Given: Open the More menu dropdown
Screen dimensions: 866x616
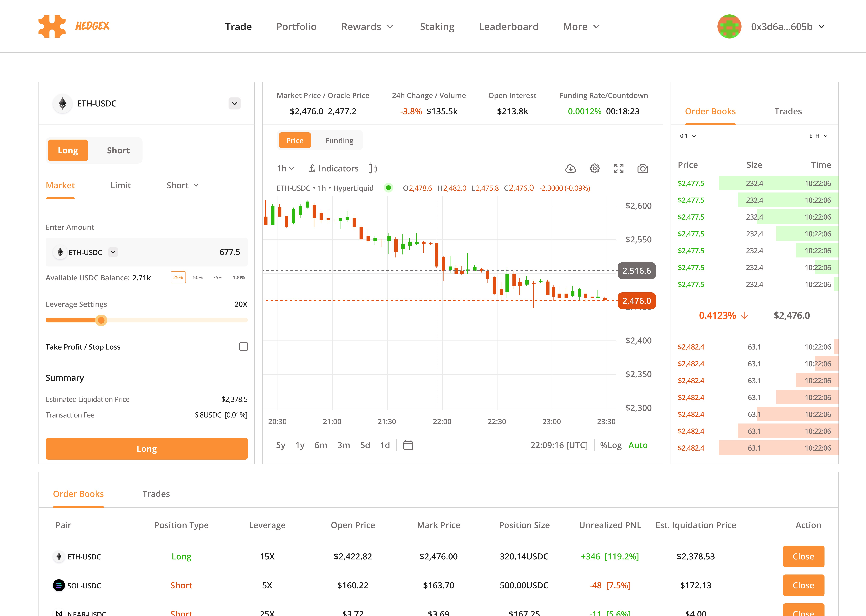Looking at the screenshot, I should point(581,27).
